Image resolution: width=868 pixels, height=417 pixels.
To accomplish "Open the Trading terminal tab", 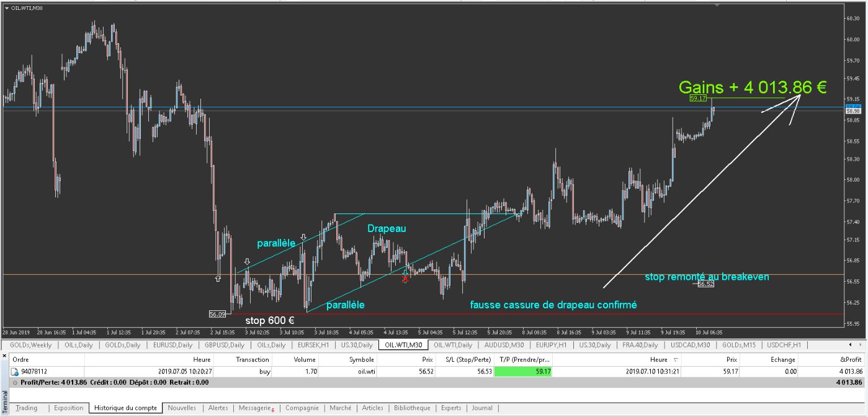I will [27, 408].
